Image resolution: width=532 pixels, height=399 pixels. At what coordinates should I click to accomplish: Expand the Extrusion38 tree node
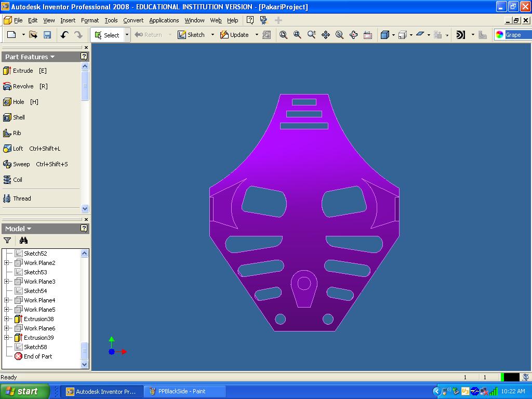point(7,319)
